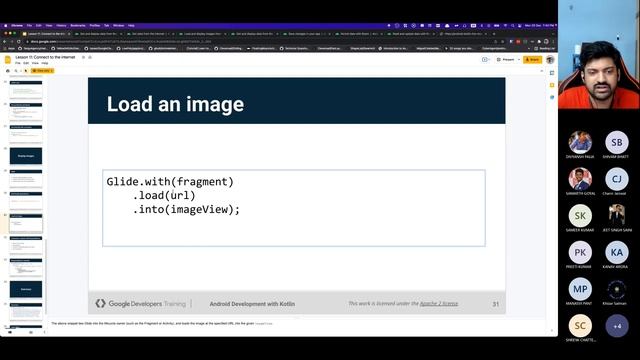Switch to the first browser tab Lesson 11
The image size is (640, 360).
tap(46, 34)
